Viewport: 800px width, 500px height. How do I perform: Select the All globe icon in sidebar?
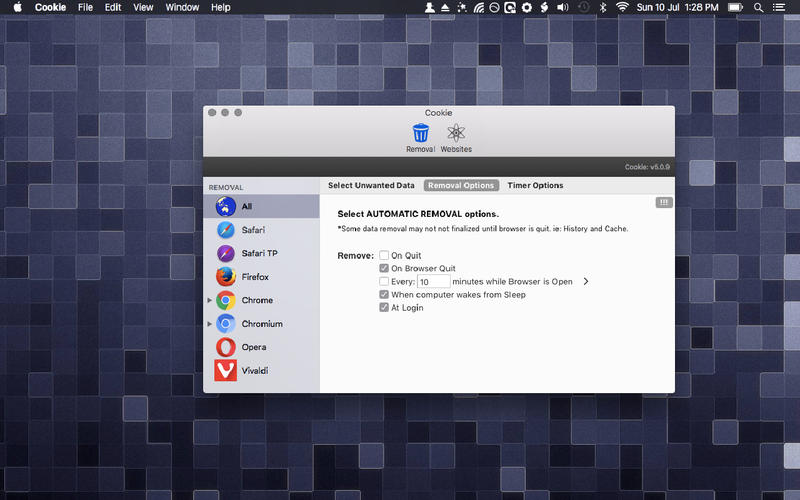coord(226,207)
